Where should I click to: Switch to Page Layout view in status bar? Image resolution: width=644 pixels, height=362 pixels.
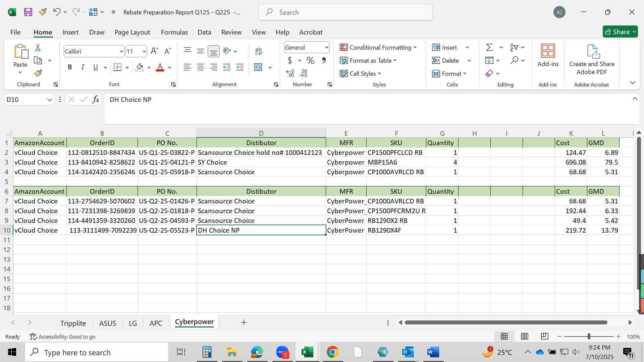coord(525,336)
